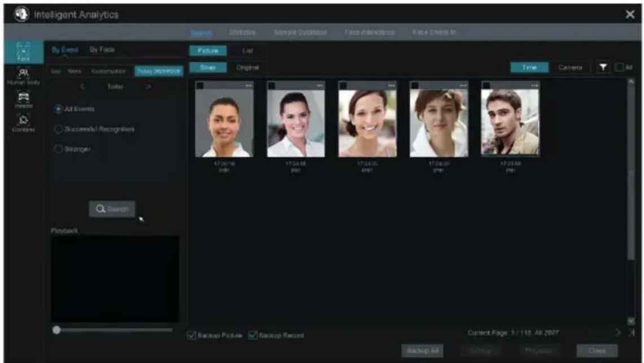644x363 pixels.
Task: Show Original images
Action: click(x=247, y=67)
